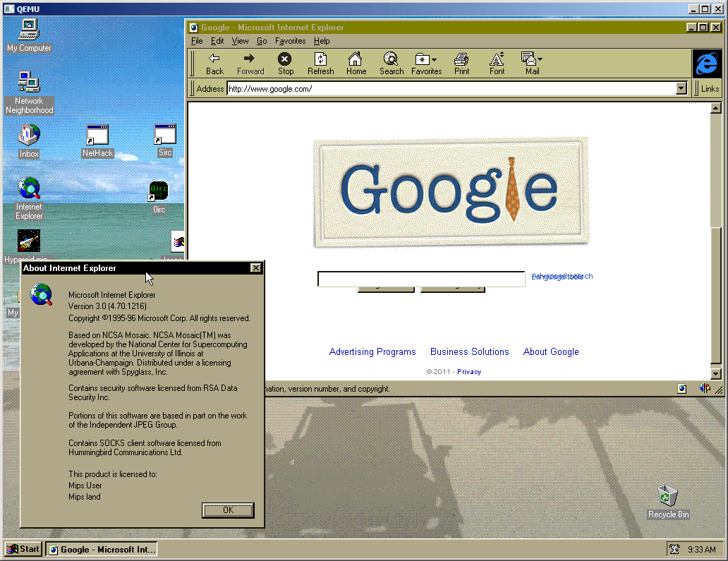Click the status bar flag icon
Screen dimensions: 728x561
tap(705, 388)
